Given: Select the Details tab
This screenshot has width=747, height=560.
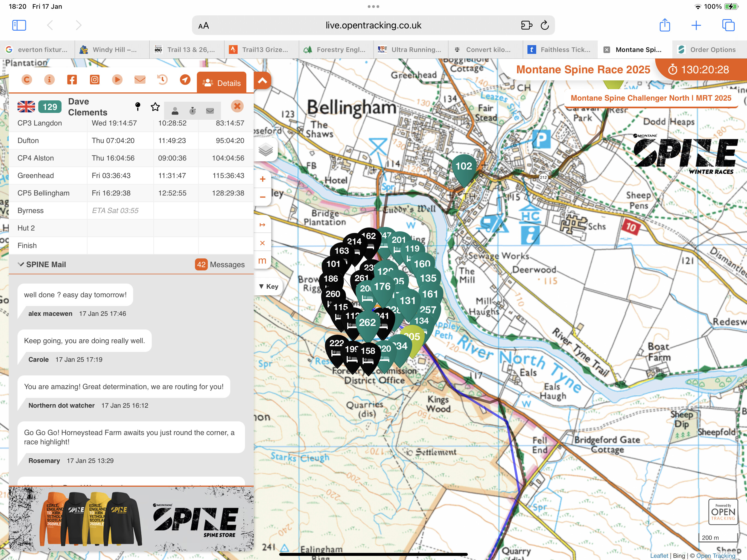Looking at the screenshot, I should click(x=221, y=83).
